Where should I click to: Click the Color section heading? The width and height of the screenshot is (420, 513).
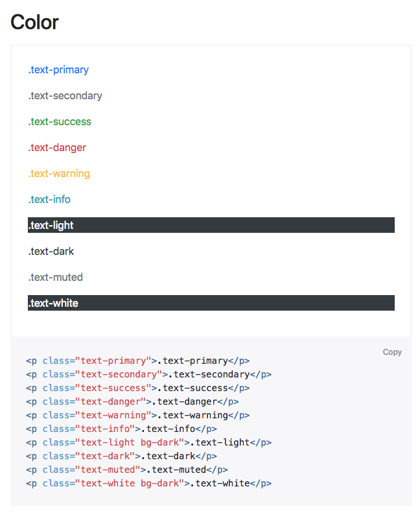click(x=35, y=23)
